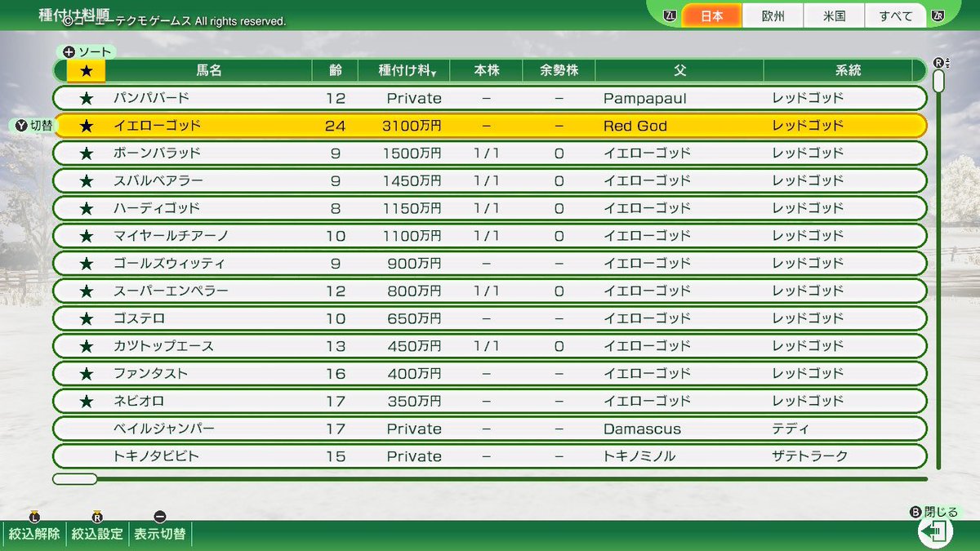The height and width of the screenshot is (551, 980).
Task: Toggle favorite star for ネビオロ
Action: point(86,401)
